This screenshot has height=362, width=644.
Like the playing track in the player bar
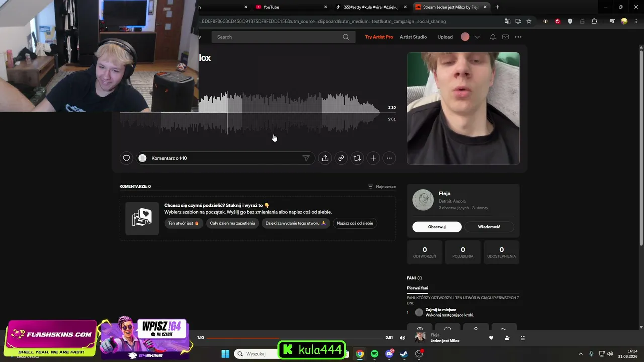(x=491, y=338)
